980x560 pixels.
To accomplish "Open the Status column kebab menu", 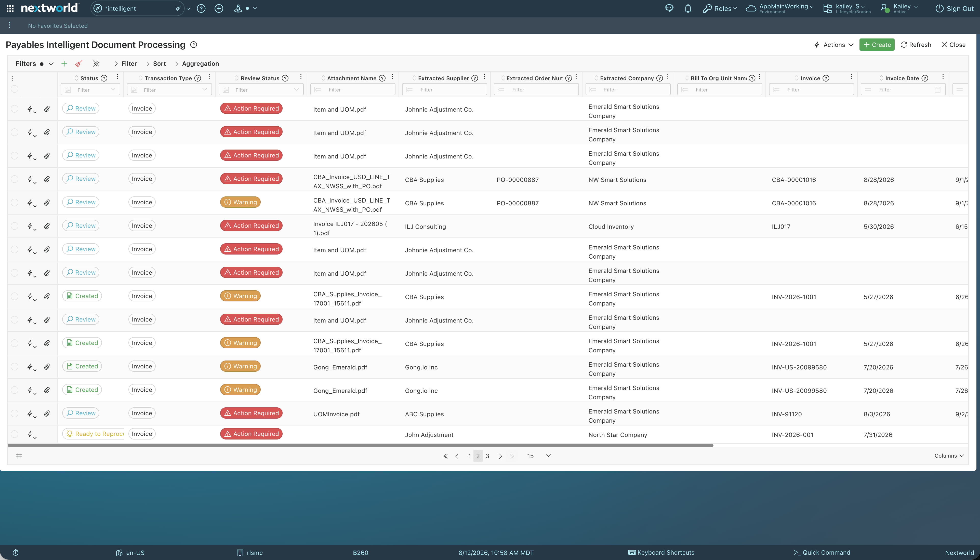I will [x=117, y=77].
